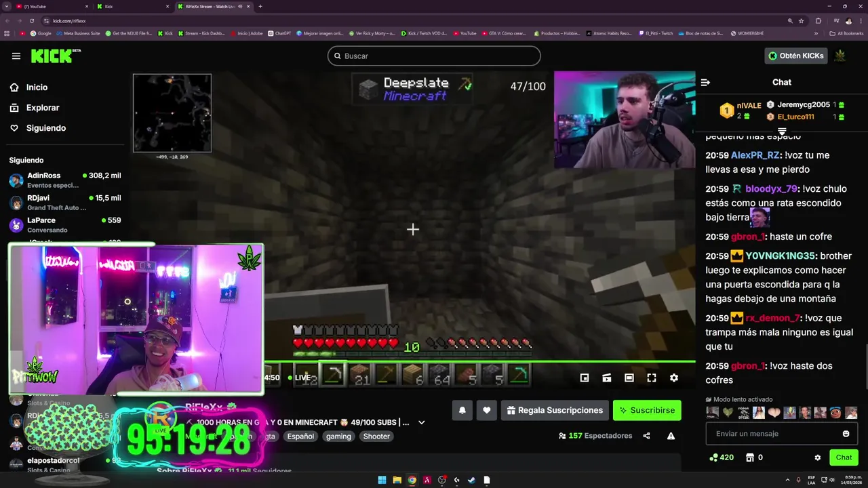Click the KICK logo in header

pyautogui.click(x=56, y=56)
